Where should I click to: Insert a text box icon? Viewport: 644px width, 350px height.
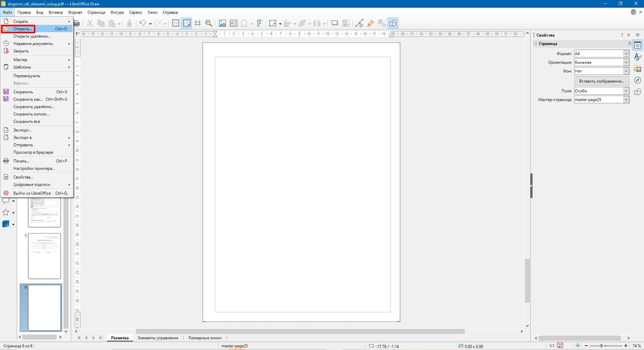(x=234, y=23)
